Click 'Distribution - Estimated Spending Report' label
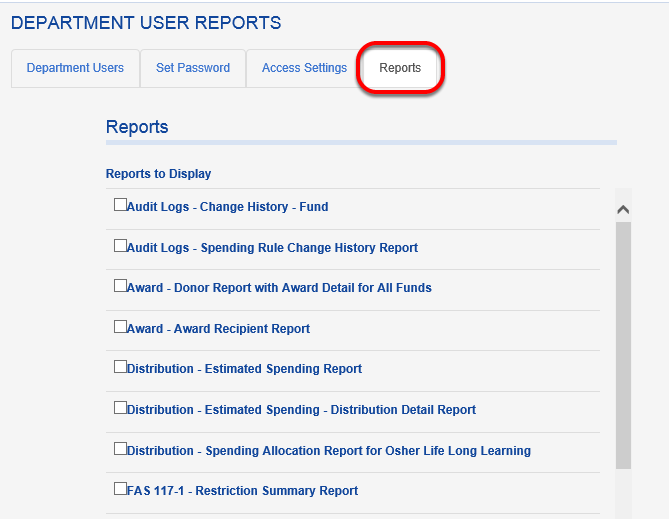This screenshot has width=669, height=519. [244, 369]
